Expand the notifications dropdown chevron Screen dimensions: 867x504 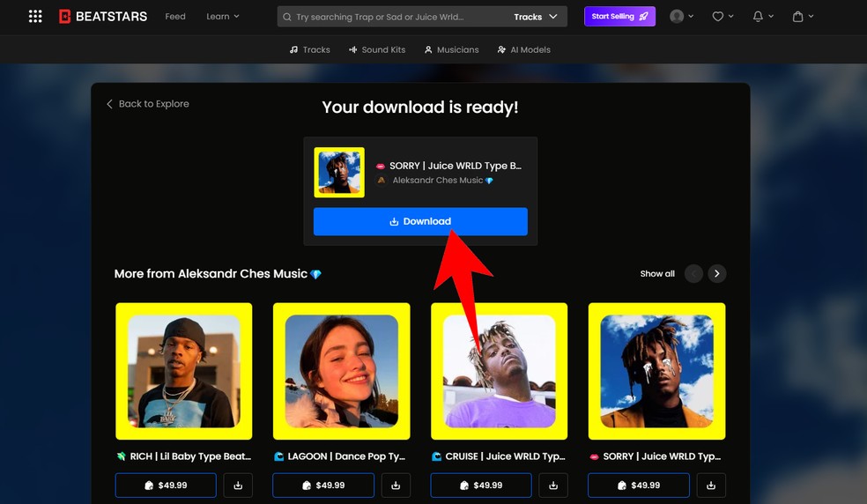771,17
